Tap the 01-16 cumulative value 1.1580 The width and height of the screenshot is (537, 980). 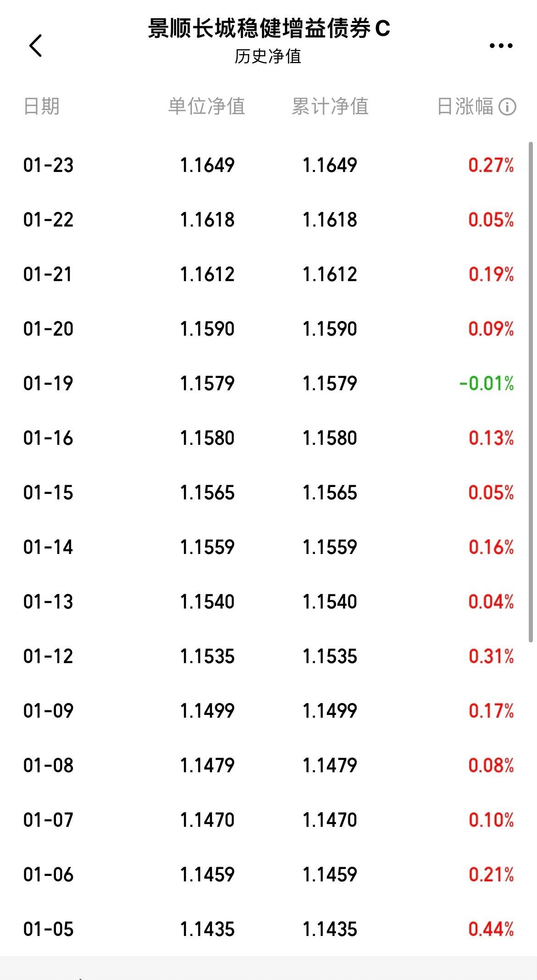pyautogui.click(x=330, y=438)
